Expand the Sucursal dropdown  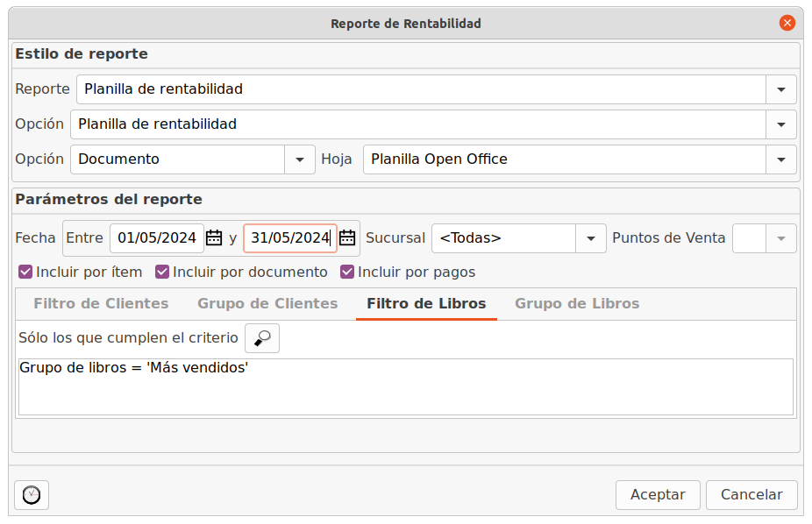click(590, 238)
